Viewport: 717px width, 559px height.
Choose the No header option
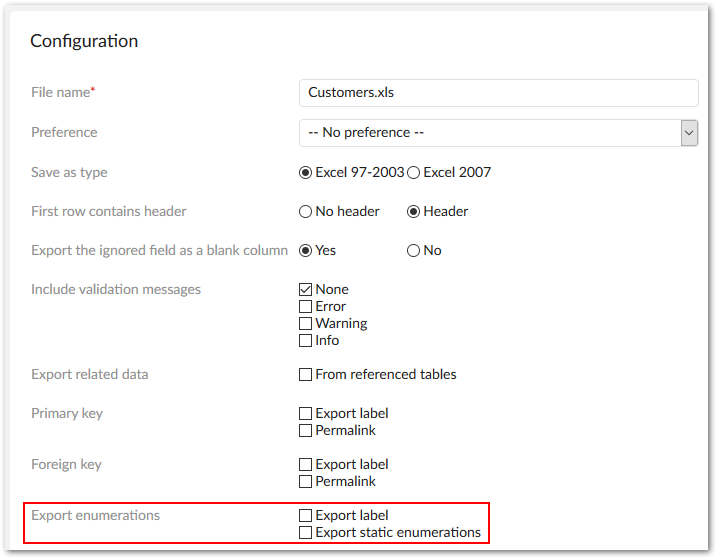[x=306, y=211]
